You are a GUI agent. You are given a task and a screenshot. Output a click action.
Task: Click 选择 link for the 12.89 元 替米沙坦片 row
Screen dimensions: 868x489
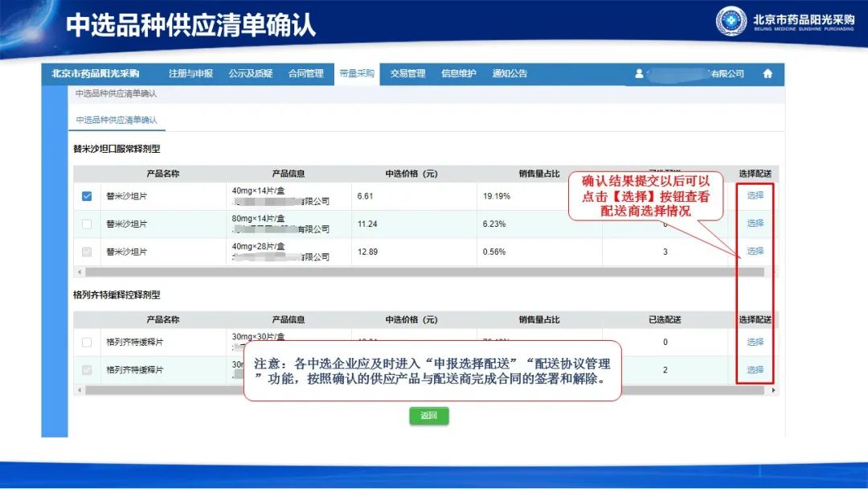click(755, 251)
